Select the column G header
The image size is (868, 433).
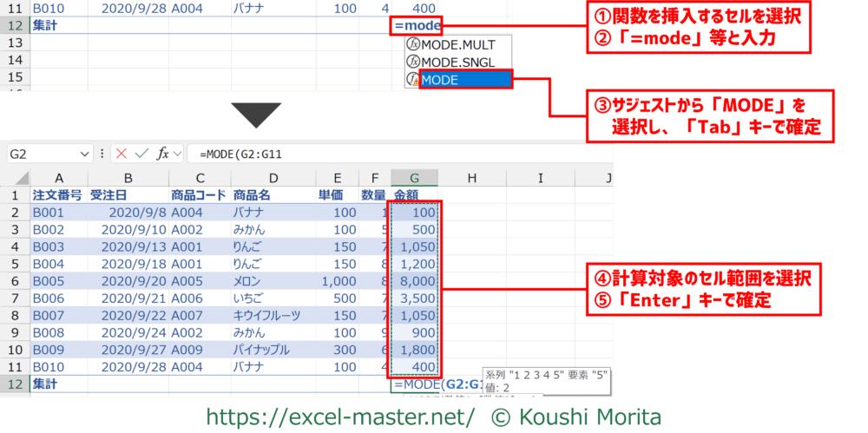[x=414, y=178]
